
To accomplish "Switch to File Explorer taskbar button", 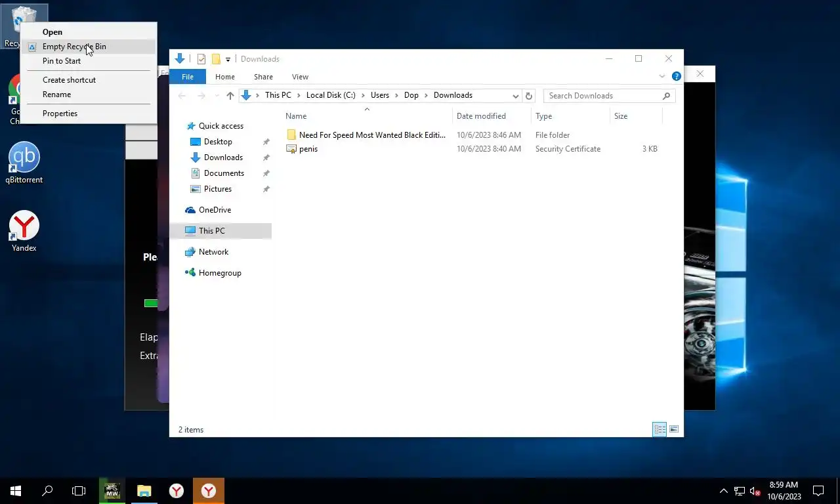I will [x=144, y=491].
